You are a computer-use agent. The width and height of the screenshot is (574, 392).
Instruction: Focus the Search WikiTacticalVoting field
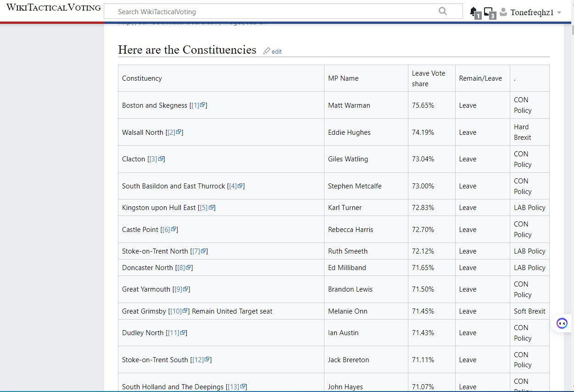click(283, 11)
